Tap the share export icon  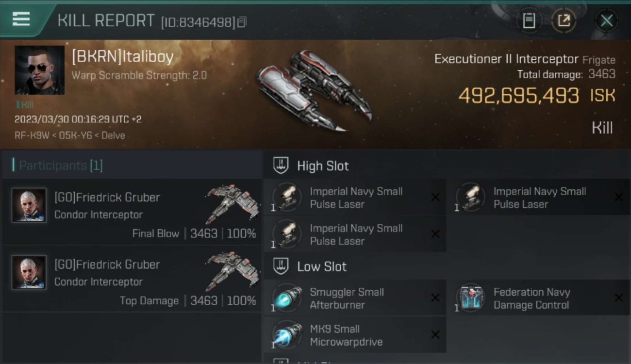(x=564, y=21)
